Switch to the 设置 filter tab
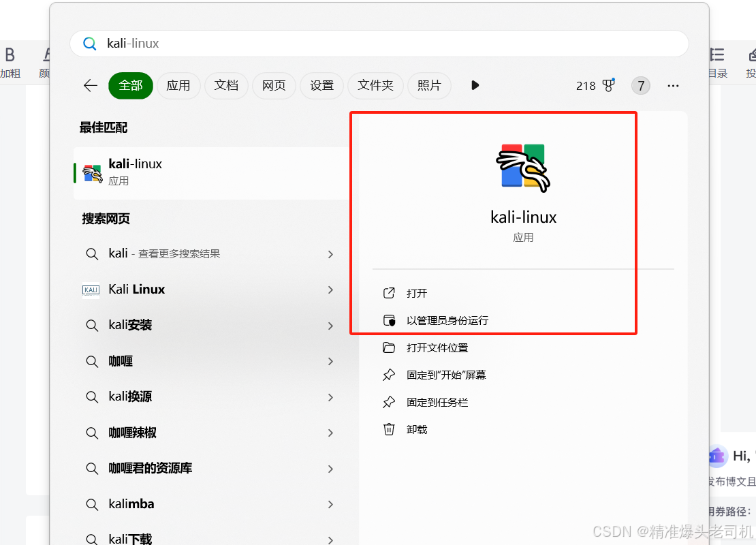The height and width of the screenshot is (545, 756). [321, 86]
